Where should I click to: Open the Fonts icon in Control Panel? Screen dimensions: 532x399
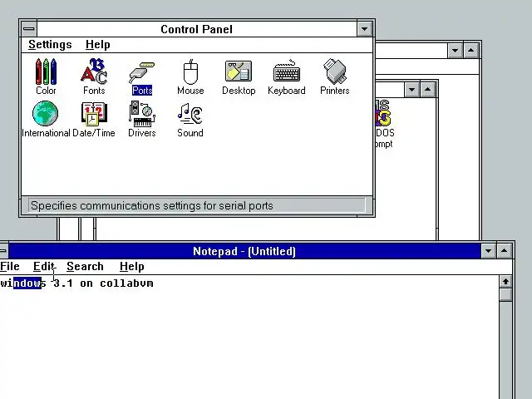click(x=94, y=76)
